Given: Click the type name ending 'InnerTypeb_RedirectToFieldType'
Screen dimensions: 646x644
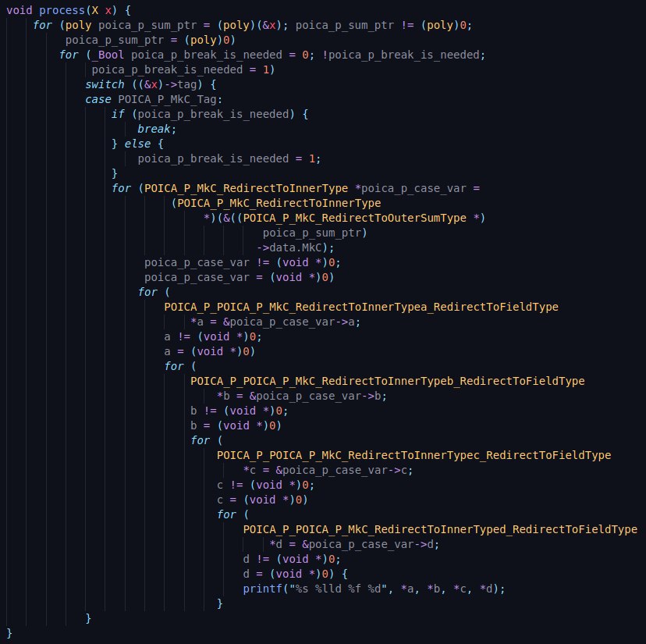Looking at the screenshot, I should tap(388, 382).
